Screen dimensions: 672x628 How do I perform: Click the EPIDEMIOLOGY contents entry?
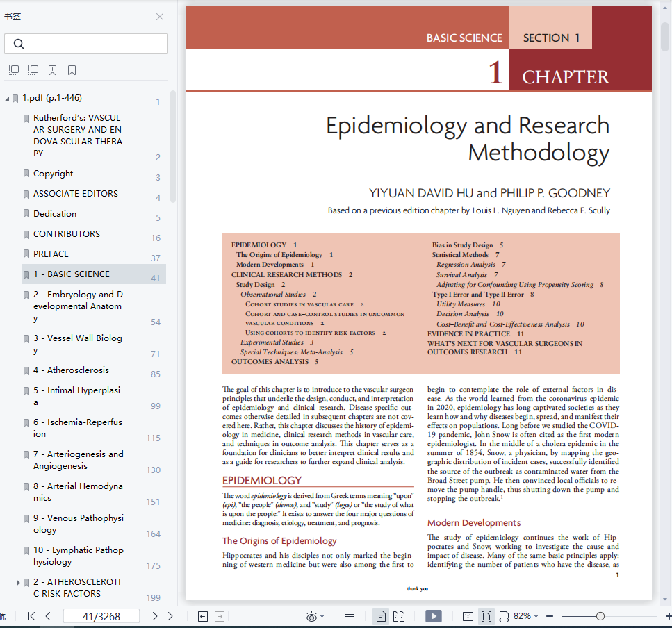tap(264, 245)
